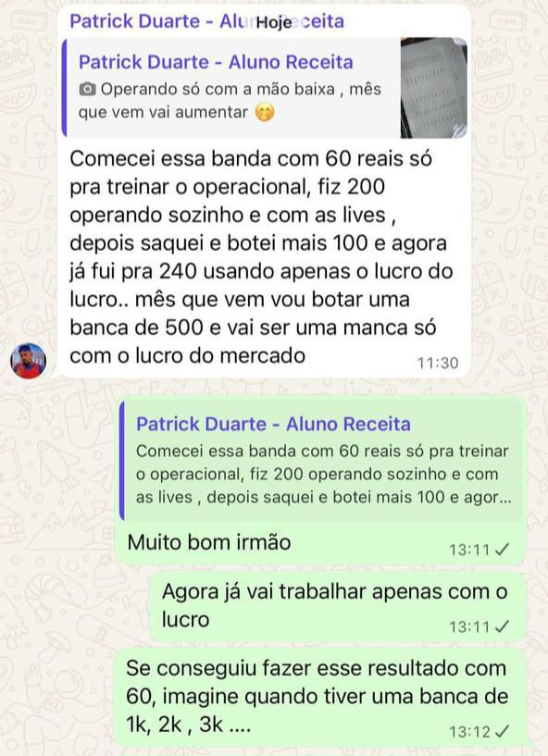The image size is (548, 756).
Task: Tap timestamp 13:11 under 'Muito bom irmão'
Action: coord(470,550)
